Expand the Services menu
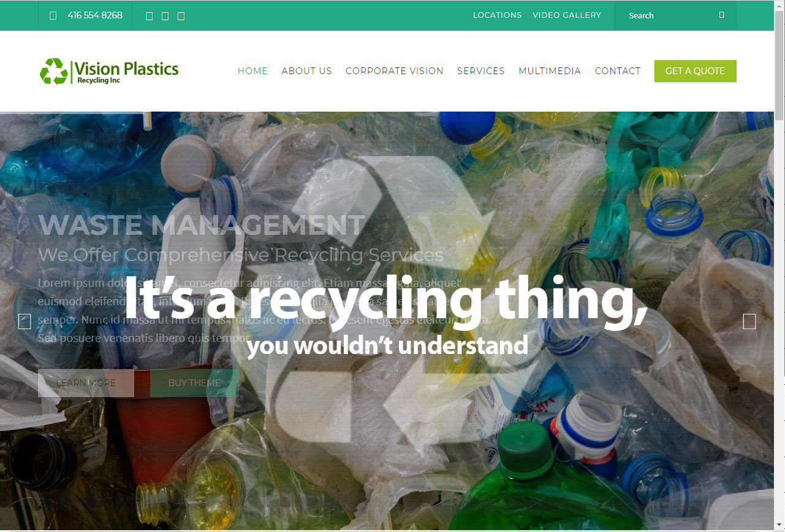 [x=481, y=71]
